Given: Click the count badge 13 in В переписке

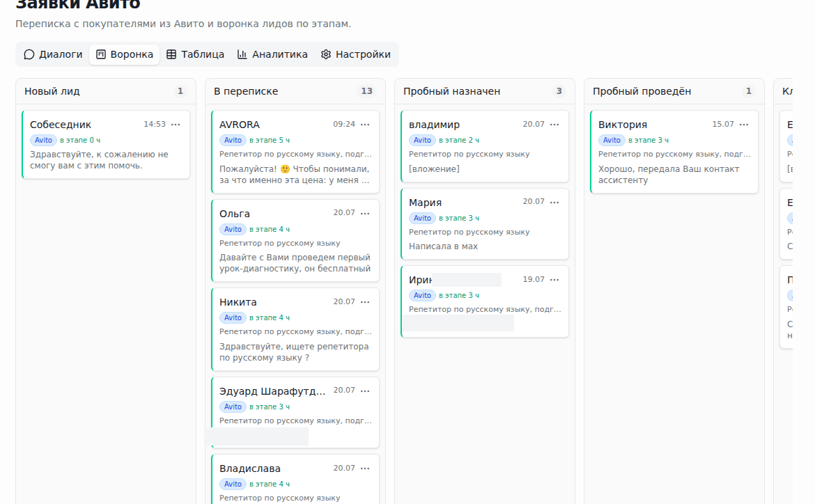Looking at the screenshot, I should click(x=367, y=91).
